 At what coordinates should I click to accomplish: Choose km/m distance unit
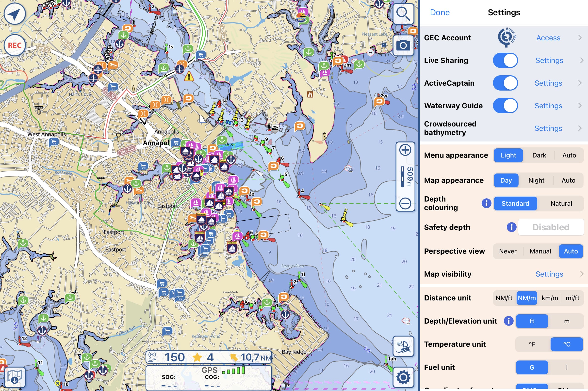[x=550, y=298]
